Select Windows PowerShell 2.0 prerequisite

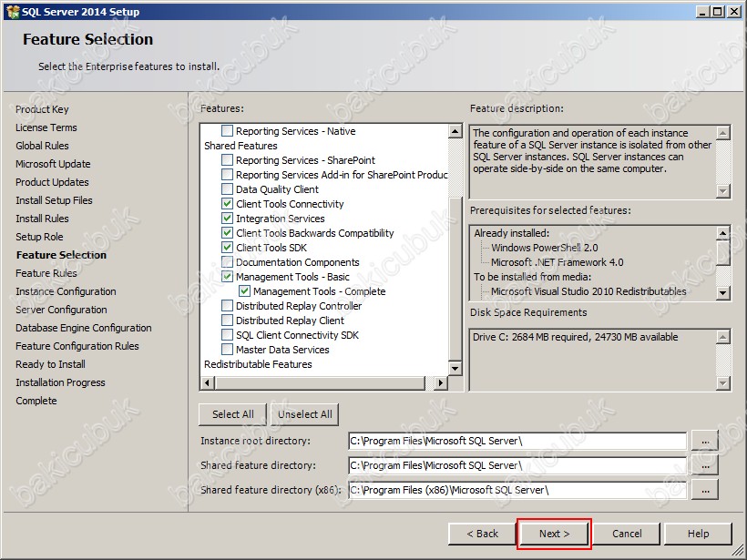[545, 248]
